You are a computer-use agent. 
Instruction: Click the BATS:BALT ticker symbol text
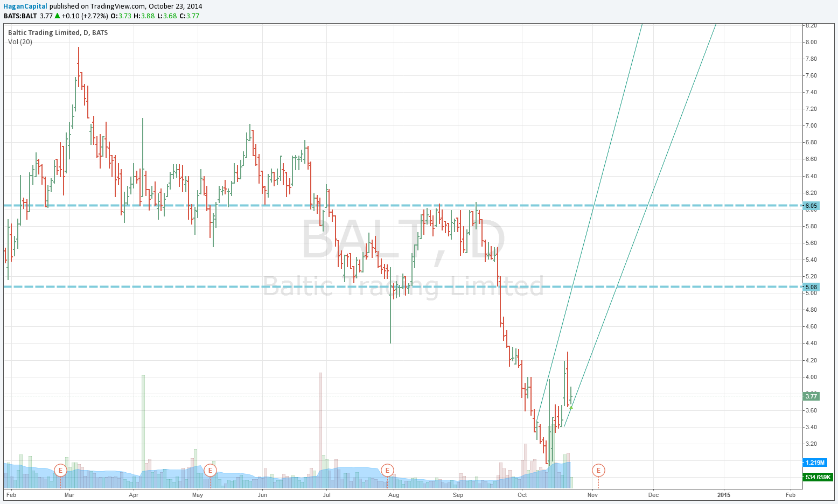tap(20, 16)
